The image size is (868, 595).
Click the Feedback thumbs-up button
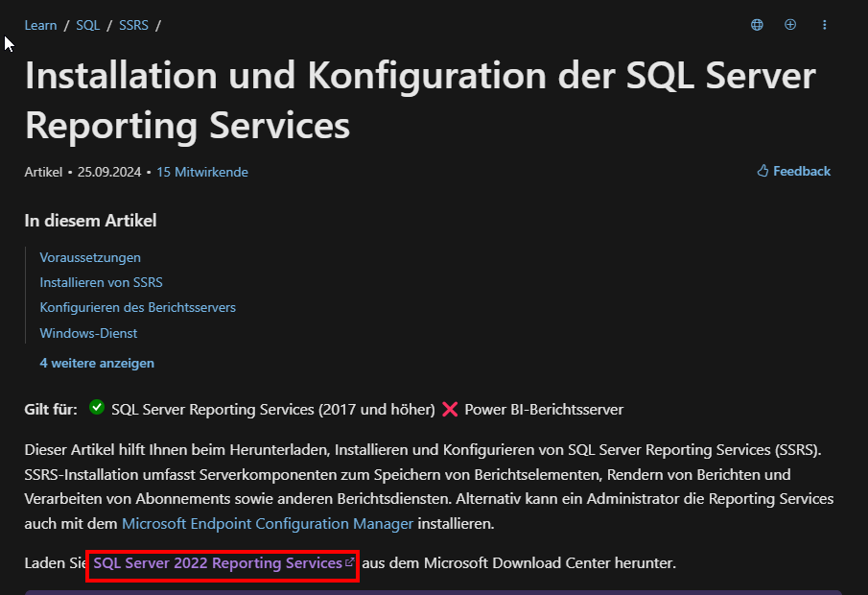(794, 171)
